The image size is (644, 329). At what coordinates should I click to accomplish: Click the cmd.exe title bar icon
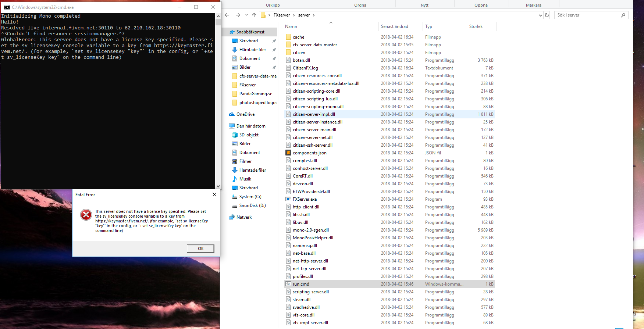pyautogui.click(x=7, y=7)
